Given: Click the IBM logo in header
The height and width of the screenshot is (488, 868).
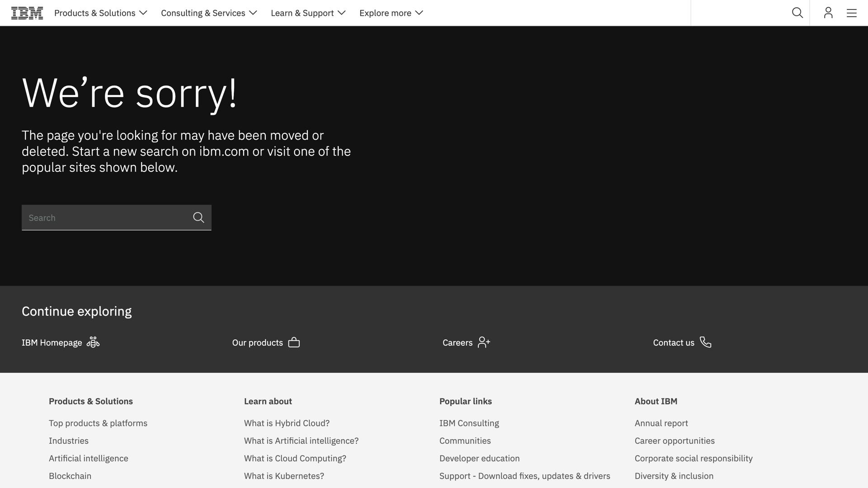Looking at the screenshot, I should point(27,13).
